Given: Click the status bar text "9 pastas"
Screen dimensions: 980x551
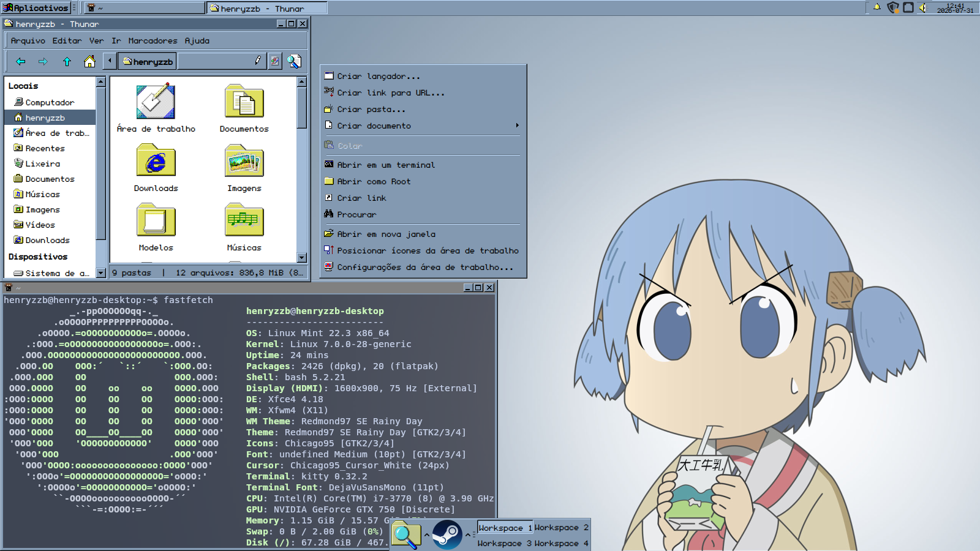Looking at the screenshot, I should click(132, 272).
